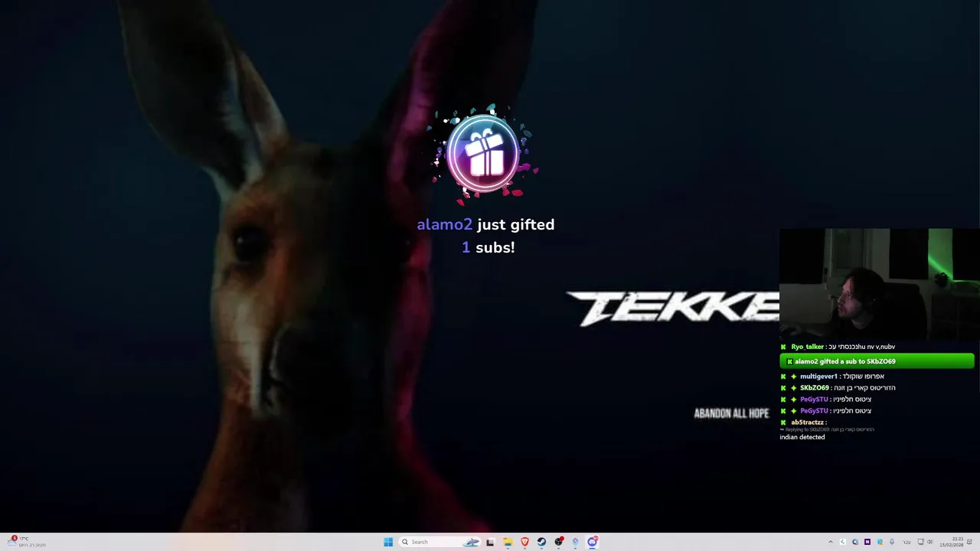Click the microphone tray icon

tap(892, 542)
